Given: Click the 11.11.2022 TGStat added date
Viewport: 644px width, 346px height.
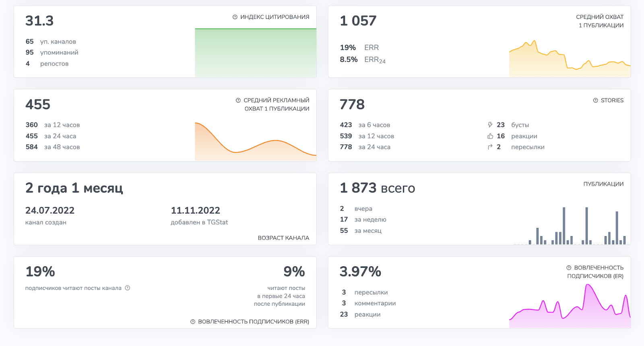Looking at the screenshot, I should click(195, 210).
